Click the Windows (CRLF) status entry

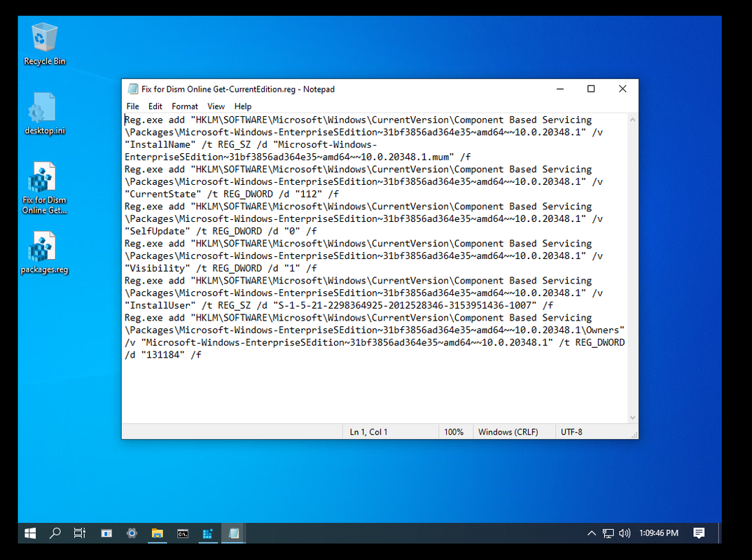[x=508, y=432]
